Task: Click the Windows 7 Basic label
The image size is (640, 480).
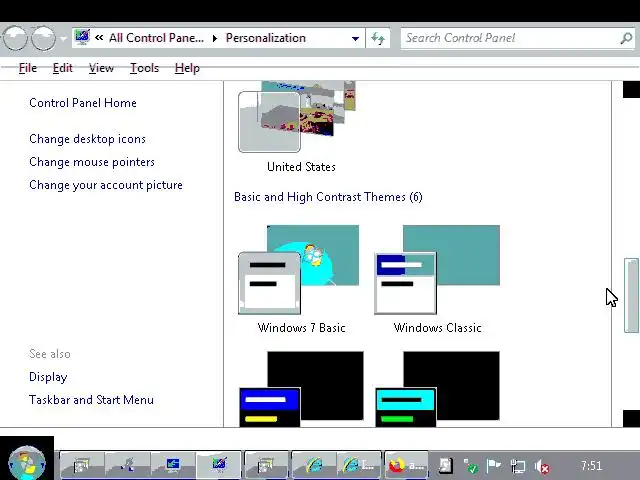Action: click(x=302, y=328)
